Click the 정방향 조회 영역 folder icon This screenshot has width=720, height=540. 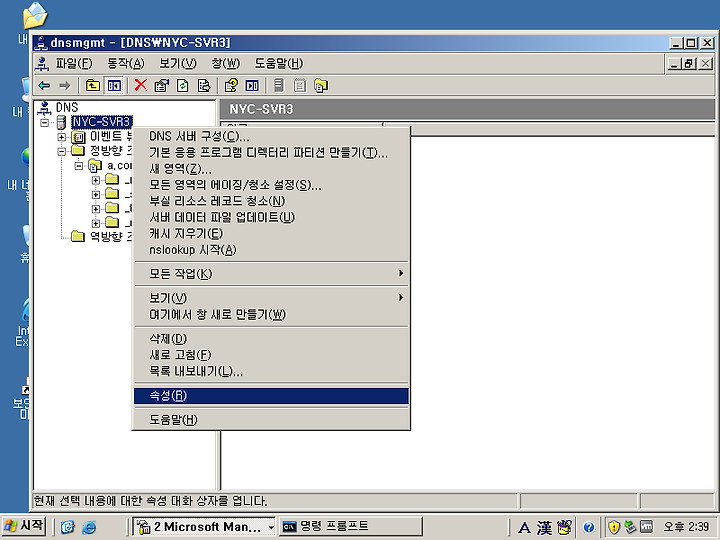pos(78,151)
